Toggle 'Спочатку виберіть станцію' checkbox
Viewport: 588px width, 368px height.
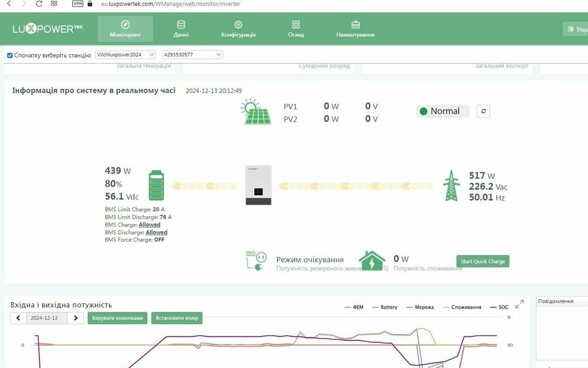pos(10,55)
